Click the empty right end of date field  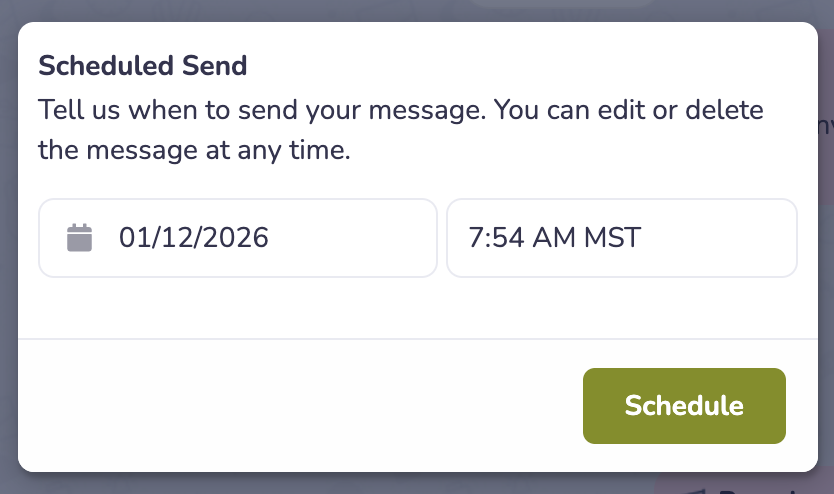390,238
